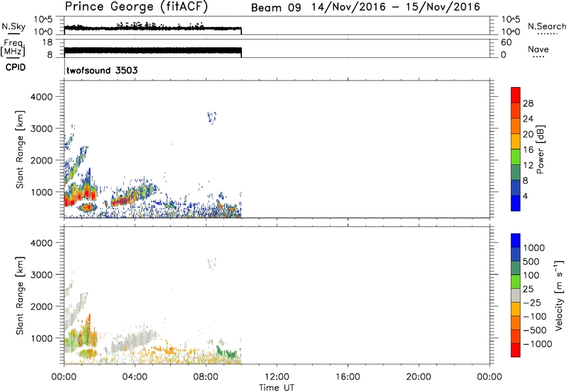
Task: Click the 'N.Sky' axis label
Action: (13, 26)
